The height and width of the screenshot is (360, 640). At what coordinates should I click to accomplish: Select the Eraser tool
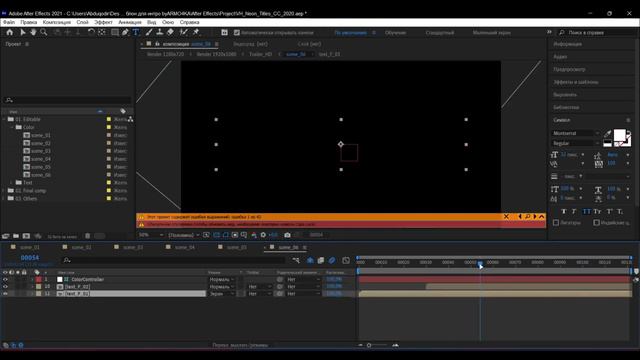tap(170, 32)
